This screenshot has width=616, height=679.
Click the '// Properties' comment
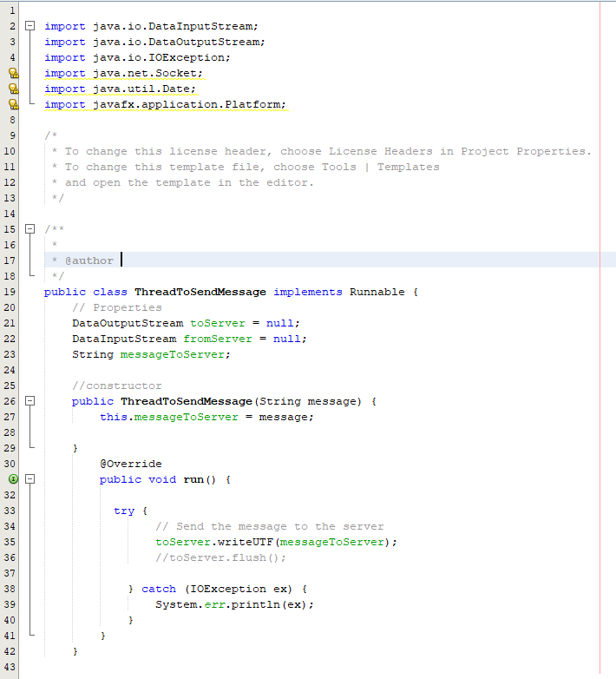pyautogui.click(x=117, y=307)
